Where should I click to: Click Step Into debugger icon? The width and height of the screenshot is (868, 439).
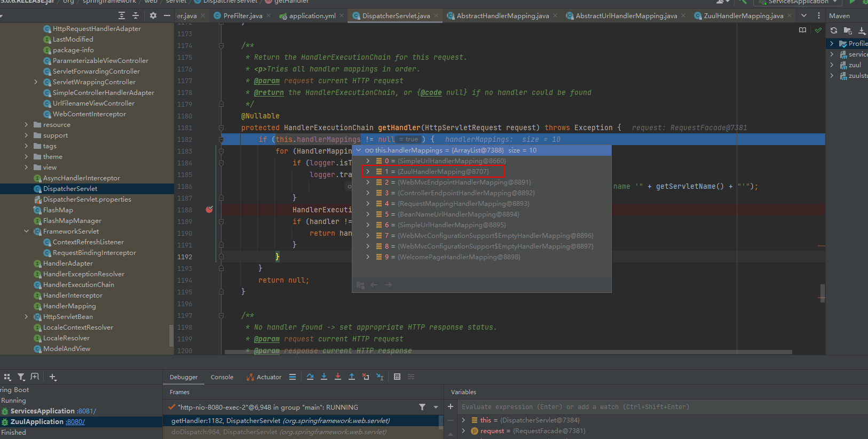[x=324, y=377]
